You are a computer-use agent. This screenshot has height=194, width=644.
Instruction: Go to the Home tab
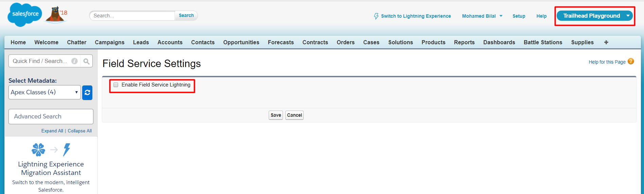(x=18, y=42)
